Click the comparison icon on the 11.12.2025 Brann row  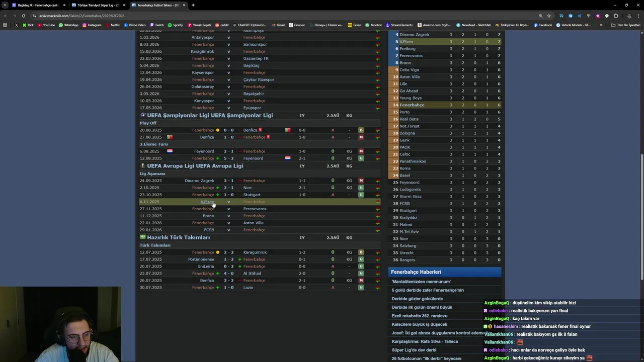[x=378, y=216]
